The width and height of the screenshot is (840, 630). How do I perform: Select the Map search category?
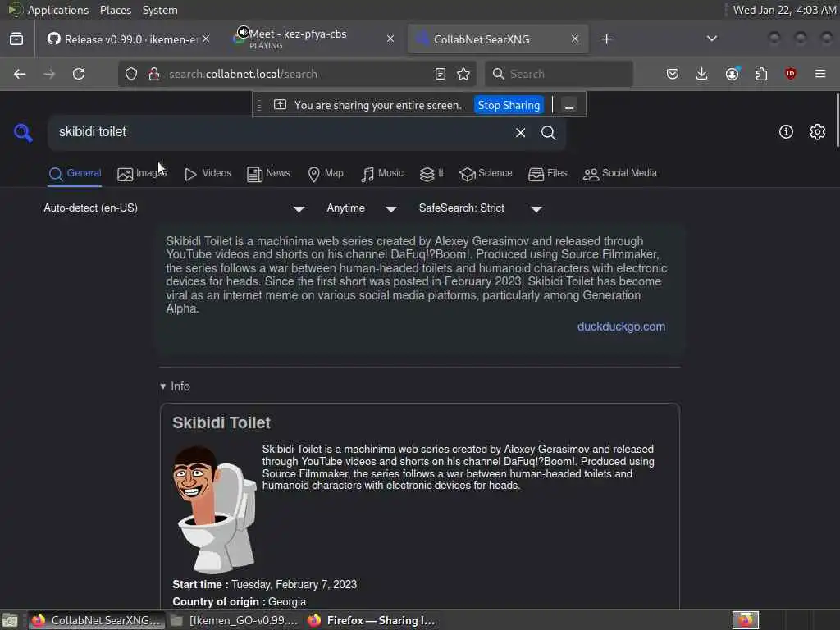pos(326,174)
